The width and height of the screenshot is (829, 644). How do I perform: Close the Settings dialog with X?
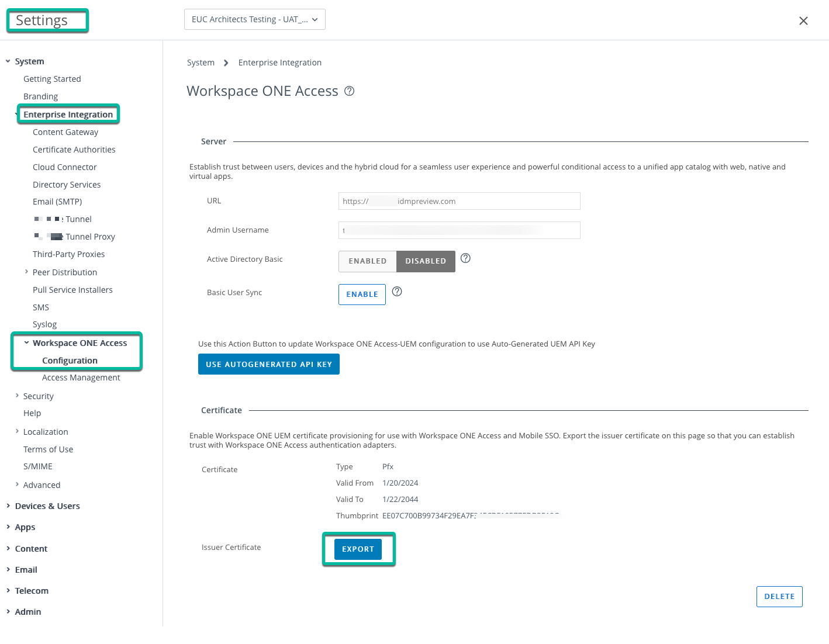(x=803, y=21)
